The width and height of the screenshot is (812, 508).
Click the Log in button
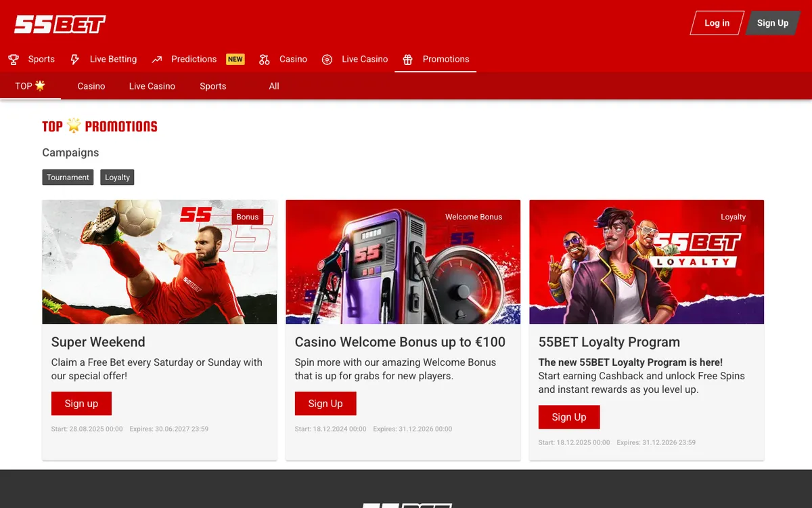click(717, 23)
